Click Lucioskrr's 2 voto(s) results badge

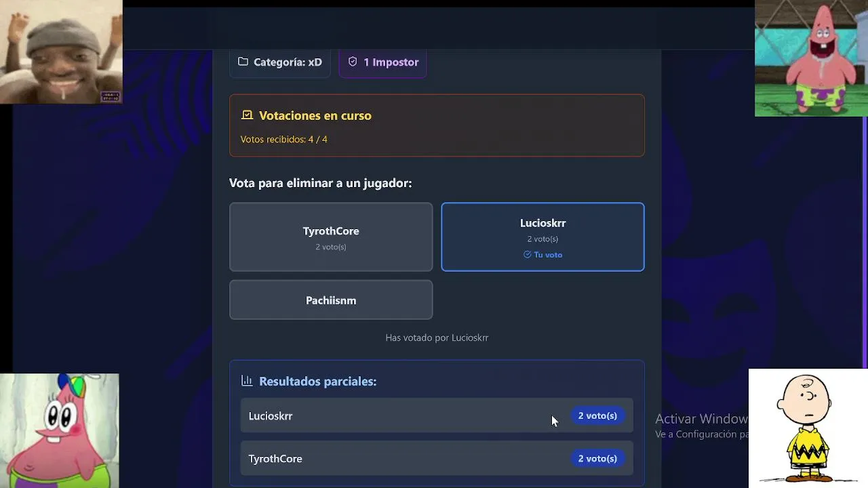click(597, 415)
